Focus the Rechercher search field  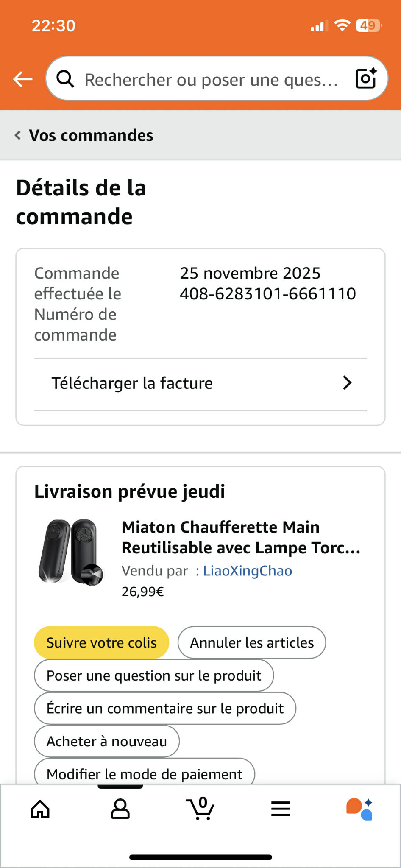pos(211,79)
